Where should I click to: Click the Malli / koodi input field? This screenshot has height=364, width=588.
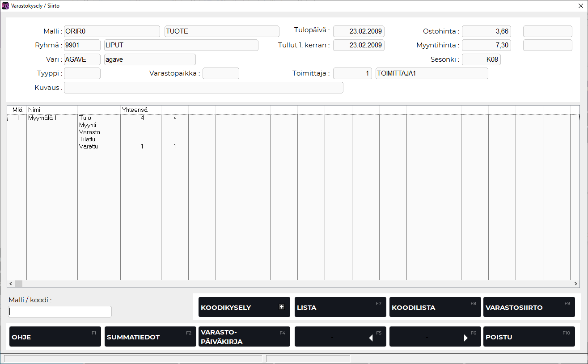click(60, 312)
